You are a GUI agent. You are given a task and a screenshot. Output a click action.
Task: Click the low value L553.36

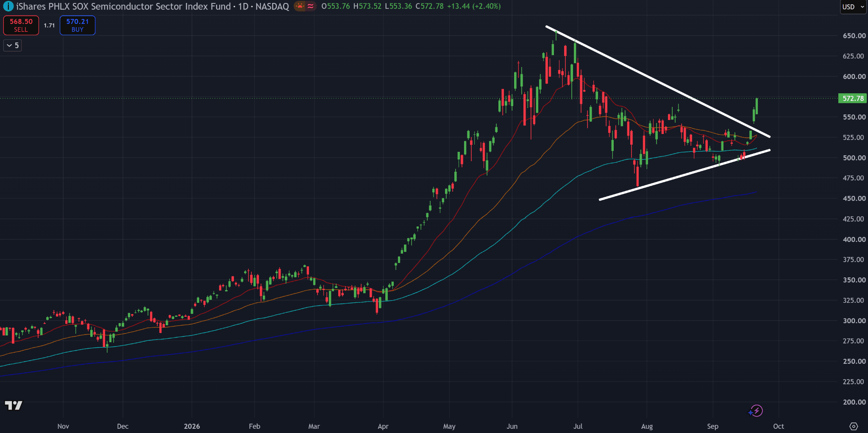tap(398, 6)
